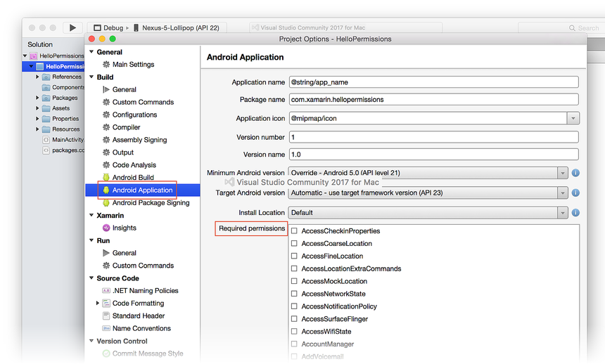Viewport: 605px width, 364px height.
Task: Click the info icon beside Install Location
Action: (575, 212)
